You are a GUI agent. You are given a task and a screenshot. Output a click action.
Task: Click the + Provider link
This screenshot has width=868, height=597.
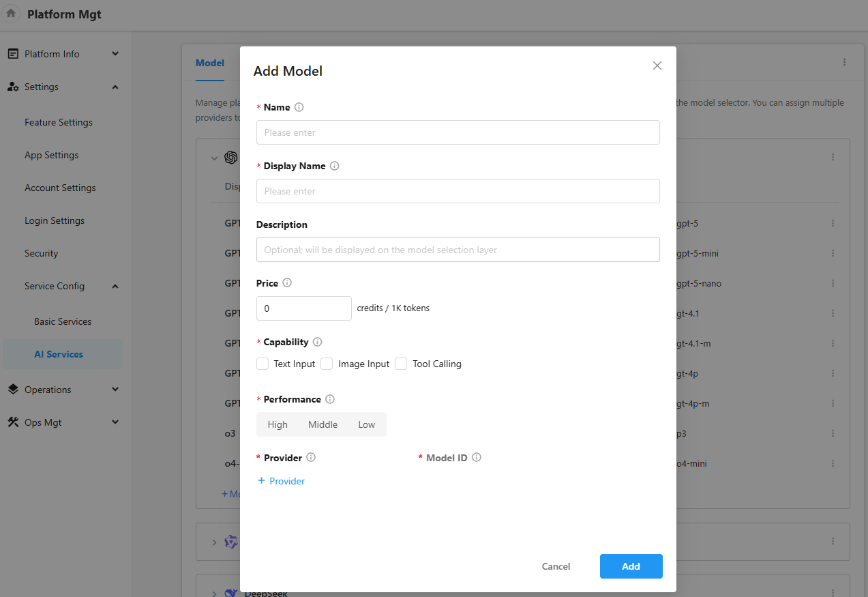pos(281,481)
